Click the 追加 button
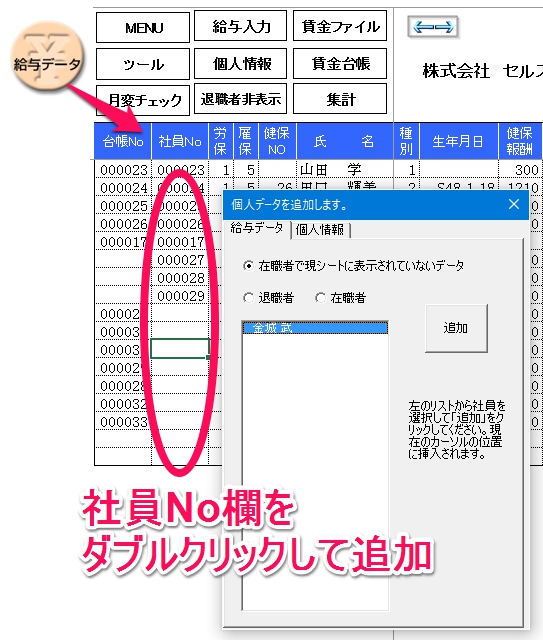The height and width of the screenshot is (640, 543). pyautogui.click(x=456, y=328)
